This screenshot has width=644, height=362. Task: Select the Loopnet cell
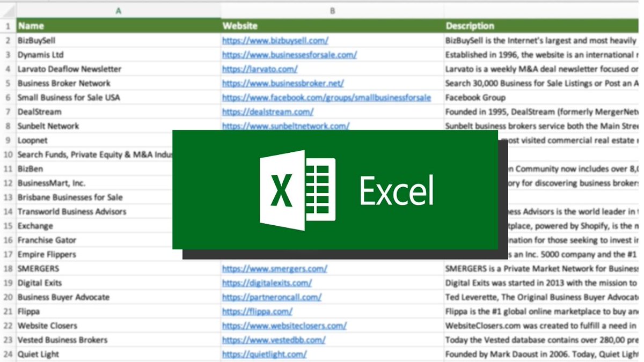94,140
